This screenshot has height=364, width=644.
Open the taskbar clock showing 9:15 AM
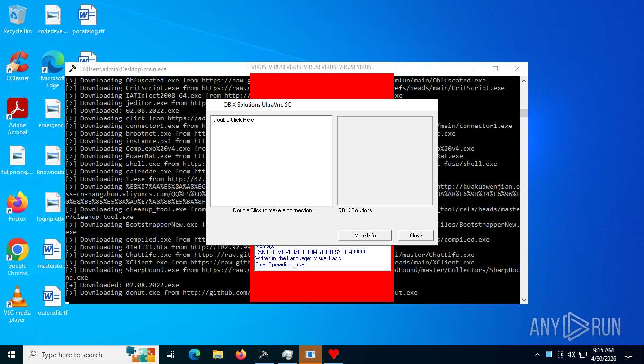click(603, 355)
